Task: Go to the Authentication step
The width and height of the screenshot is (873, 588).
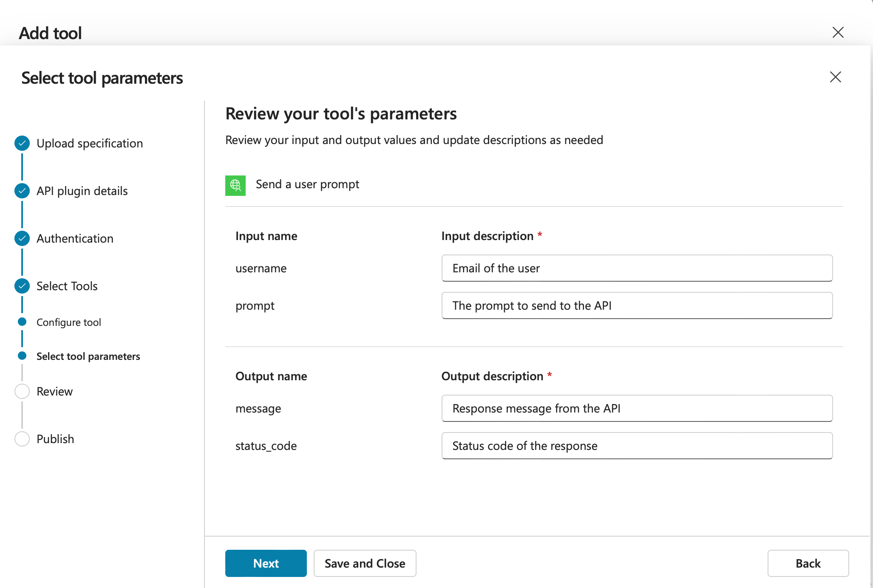Action: coord(74,238)
